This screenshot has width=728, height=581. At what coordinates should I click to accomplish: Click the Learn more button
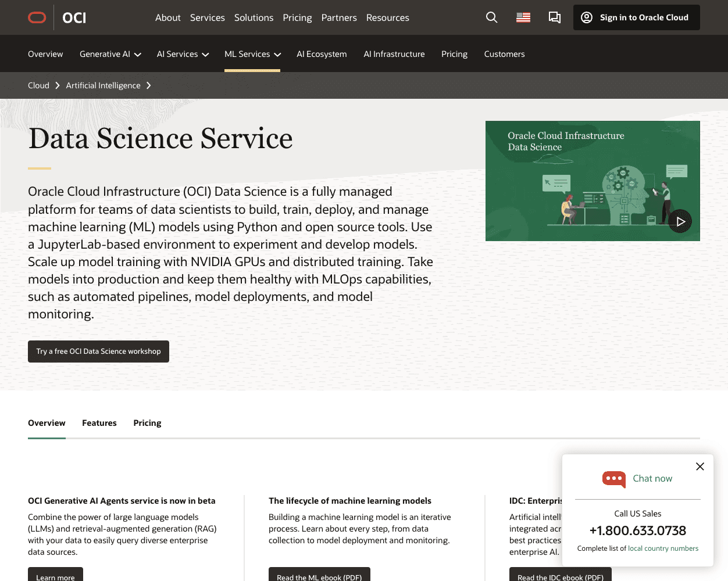pos(55,575)
